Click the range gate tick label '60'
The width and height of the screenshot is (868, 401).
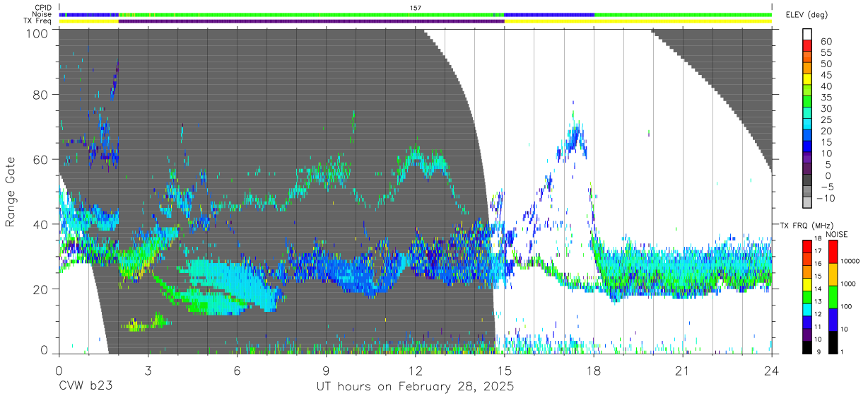coord(40,159)
